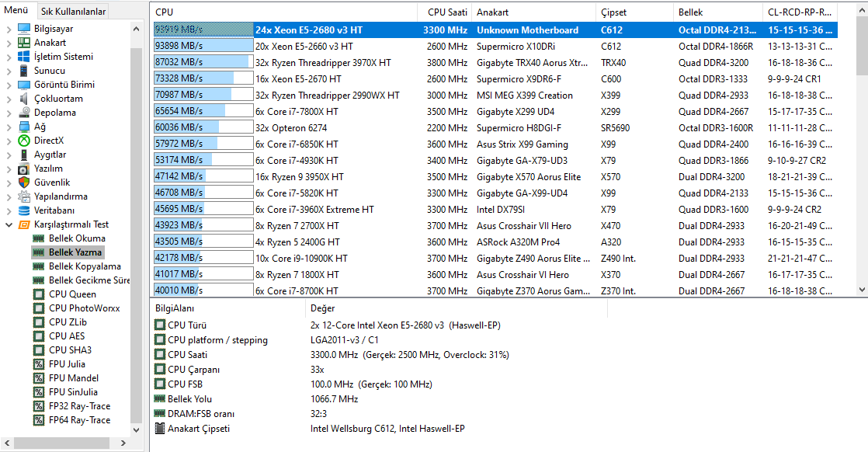868x452 pixels.
Task: Click tree panel scroll up arrow
Action: click(136, 28)
